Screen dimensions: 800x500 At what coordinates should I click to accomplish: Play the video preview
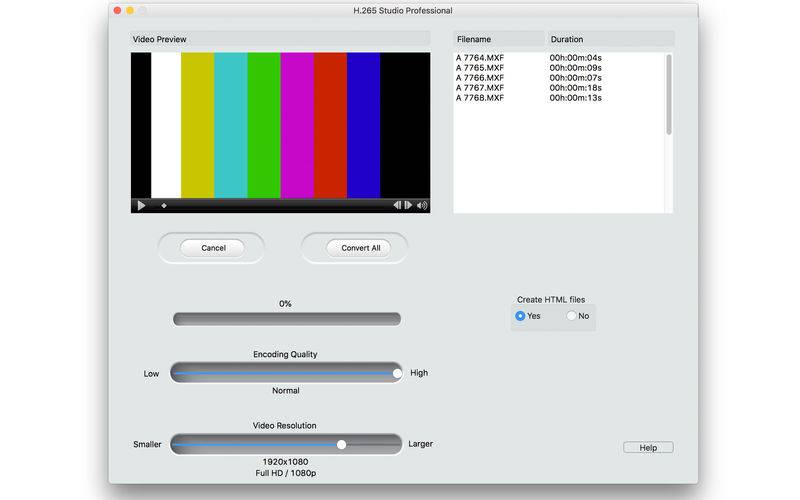[141, 206]
